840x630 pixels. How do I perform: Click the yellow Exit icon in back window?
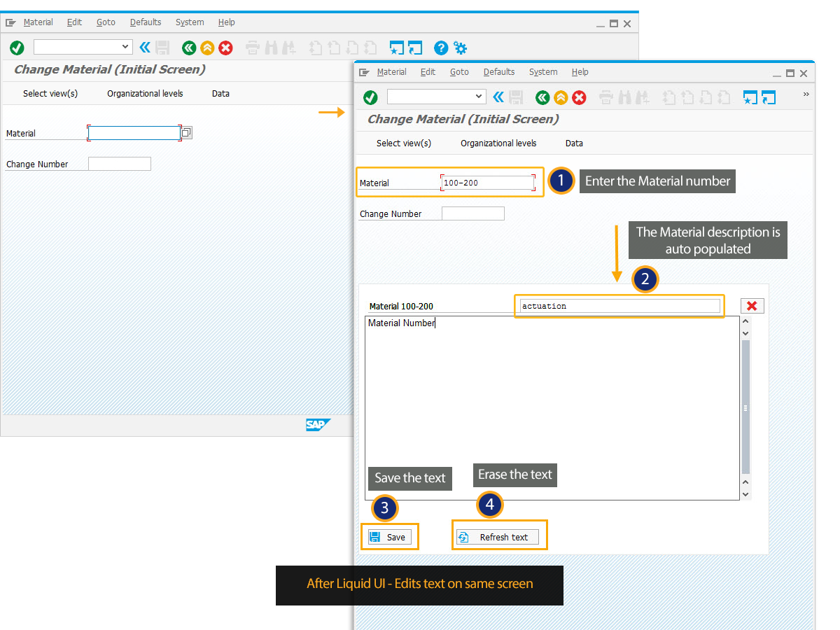[x=206, y=48]
